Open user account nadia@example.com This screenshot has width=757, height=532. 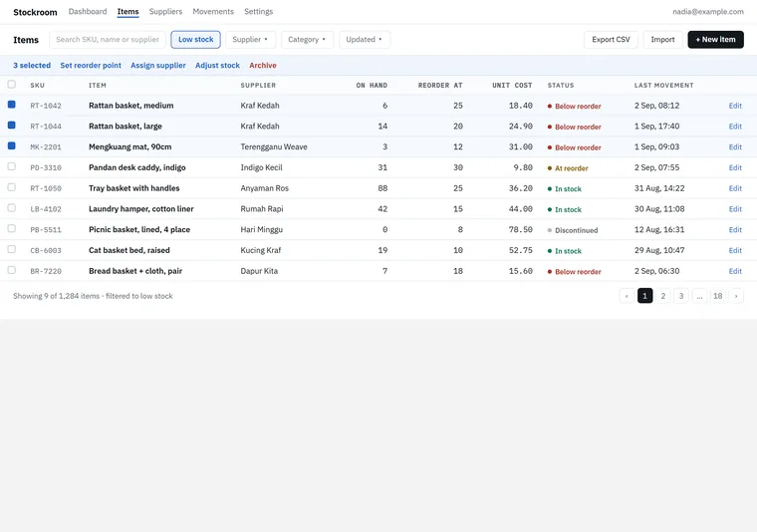coord(708,12)
